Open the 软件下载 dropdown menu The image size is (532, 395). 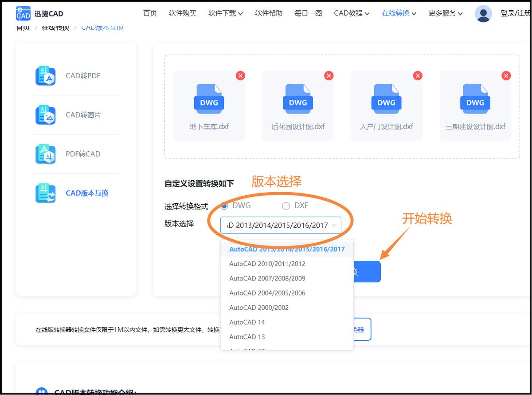[225, 13]
